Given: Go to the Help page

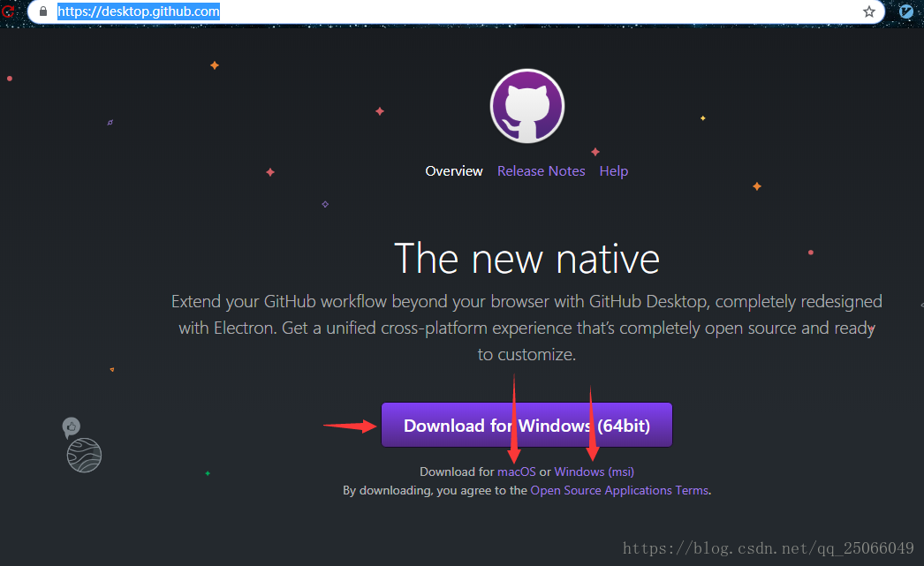Looking at the screenshot, I should [613, 170].
